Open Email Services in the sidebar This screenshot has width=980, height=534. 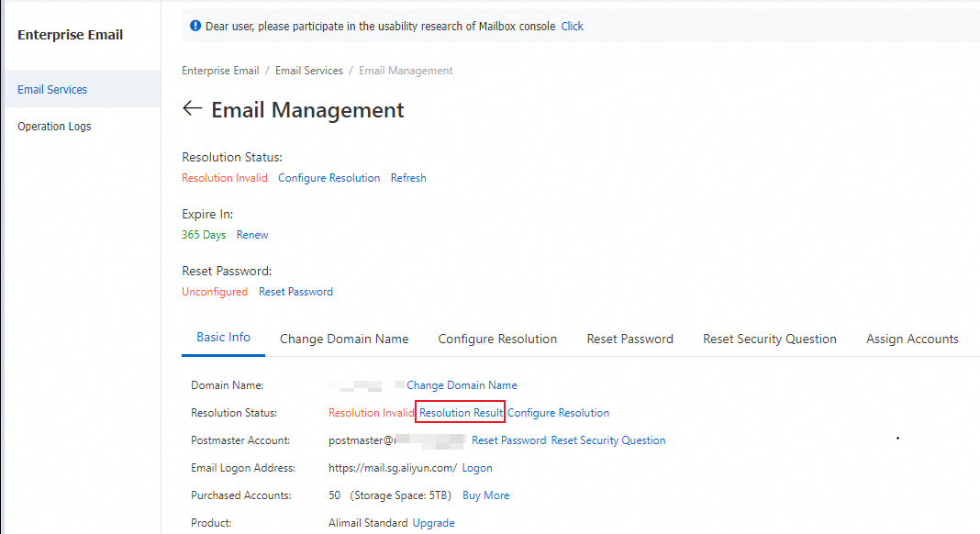pos(52,90)
